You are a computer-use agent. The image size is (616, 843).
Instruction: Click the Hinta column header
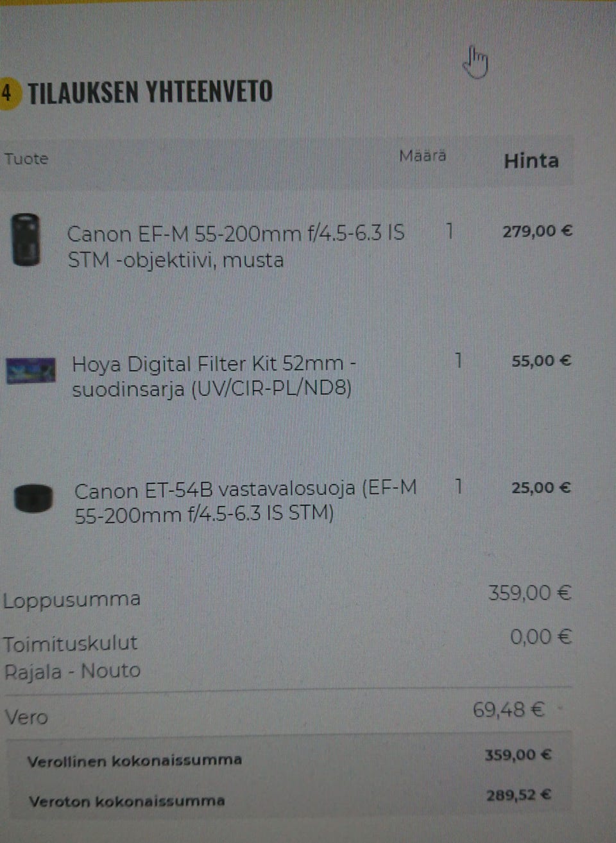pos(531,161)
